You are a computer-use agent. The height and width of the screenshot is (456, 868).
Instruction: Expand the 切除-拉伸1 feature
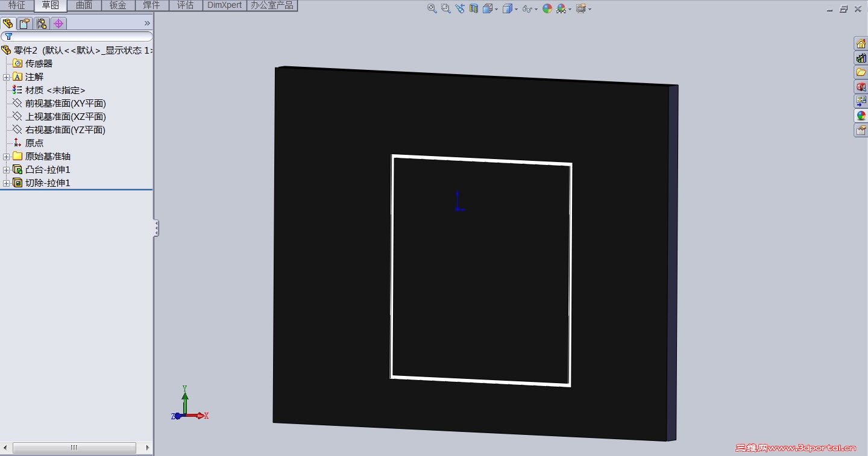[x=6, y=183]
